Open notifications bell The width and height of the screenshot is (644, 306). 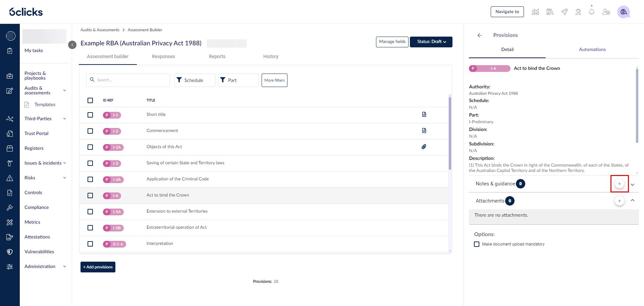[x=592, y=12]
